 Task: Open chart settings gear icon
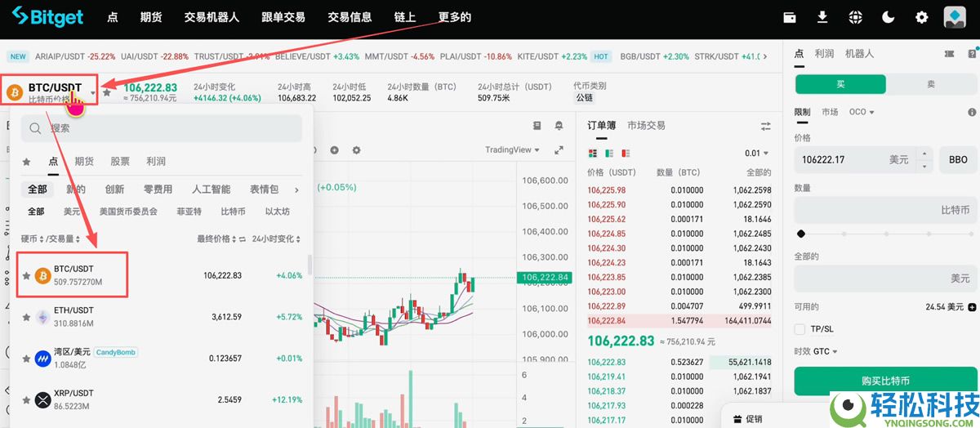(356, 150)
